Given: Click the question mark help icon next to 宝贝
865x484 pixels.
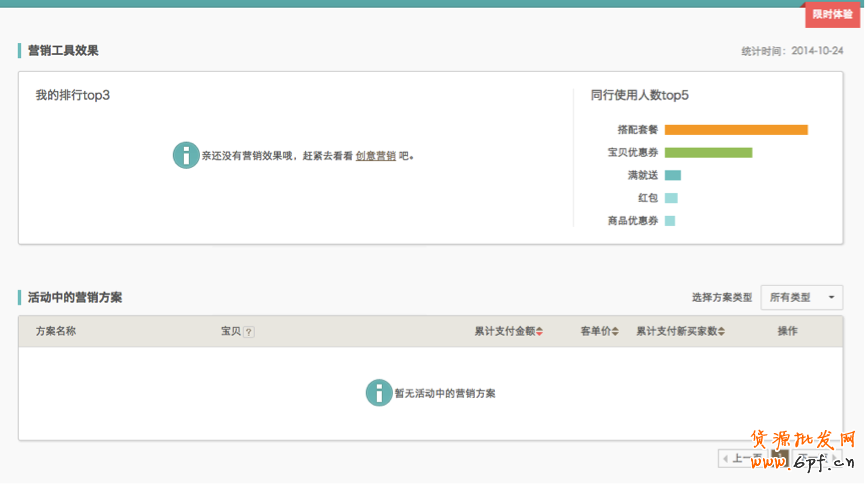Looking at the screenshot, I should [249, 332].
